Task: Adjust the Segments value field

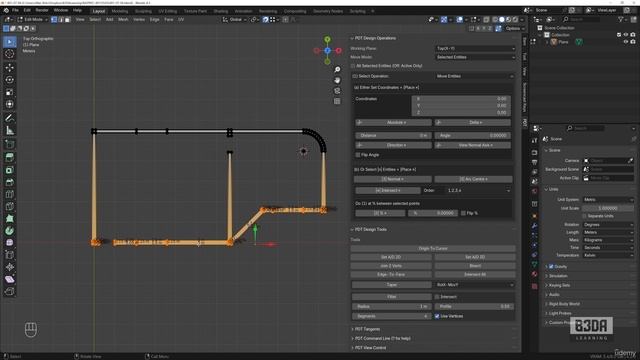Action: pos(391,316)
